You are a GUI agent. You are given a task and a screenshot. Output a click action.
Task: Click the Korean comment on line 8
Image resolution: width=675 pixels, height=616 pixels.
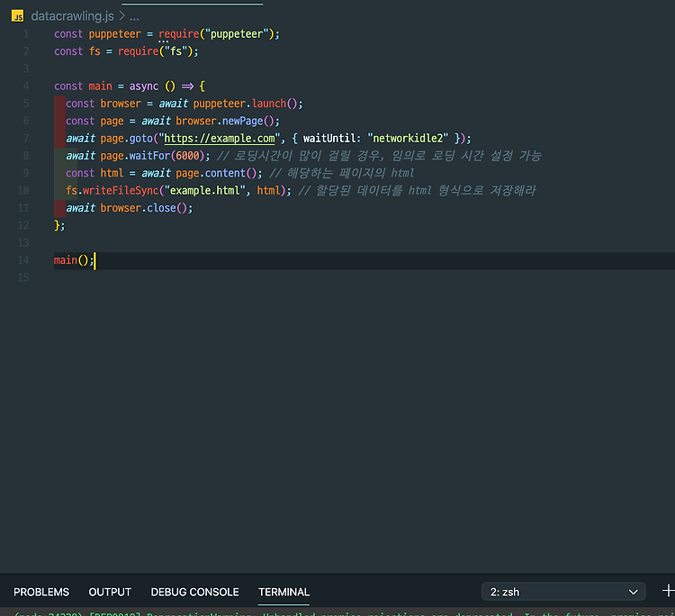pos(379,156)
